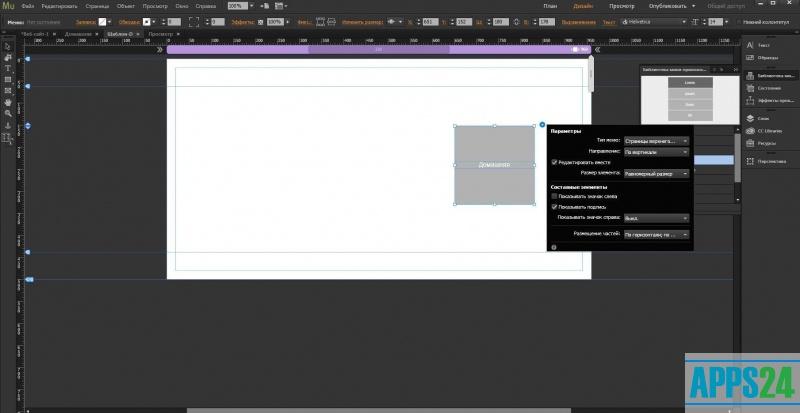Open the Заливка fill color swatch

(x=102, y=20)
